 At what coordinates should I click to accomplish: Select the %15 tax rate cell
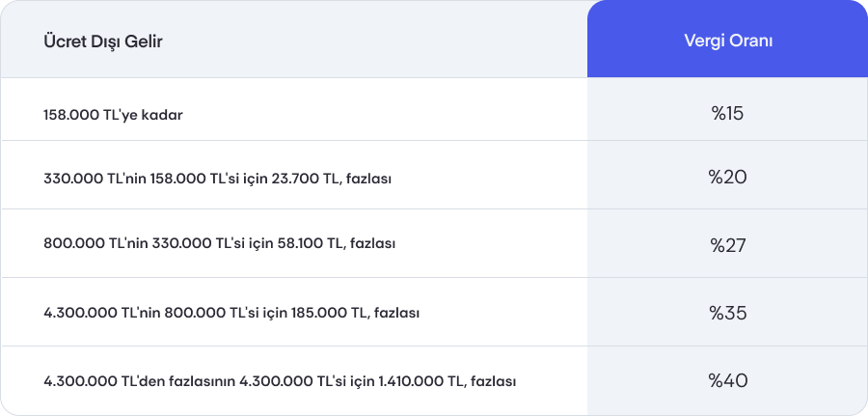click(x=727, y=114)
